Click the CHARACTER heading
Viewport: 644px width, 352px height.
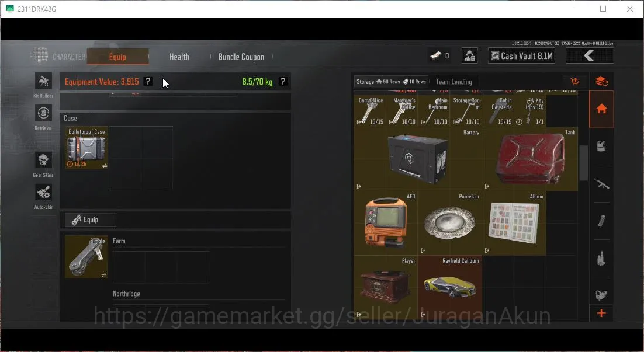pos(68,56)
